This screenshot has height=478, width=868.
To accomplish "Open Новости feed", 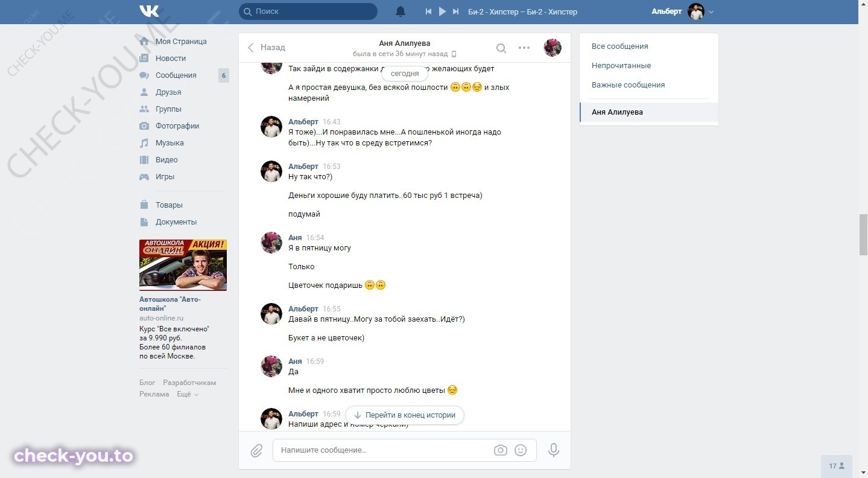I will point(171,59).
